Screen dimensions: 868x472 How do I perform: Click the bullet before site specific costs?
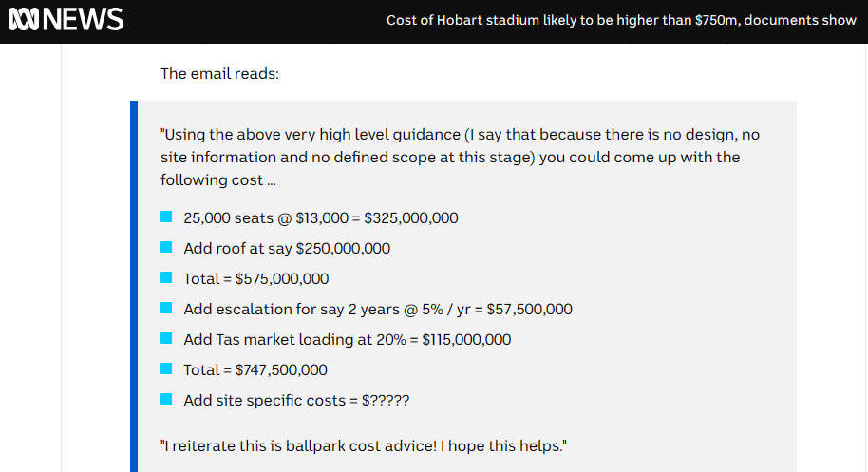tap(166, 400)
